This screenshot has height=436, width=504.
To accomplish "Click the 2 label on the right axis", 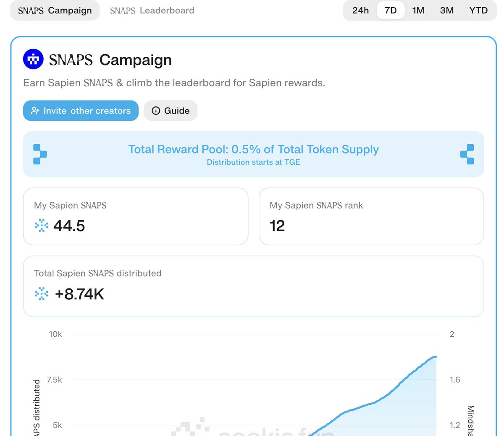I will point(452,334).
